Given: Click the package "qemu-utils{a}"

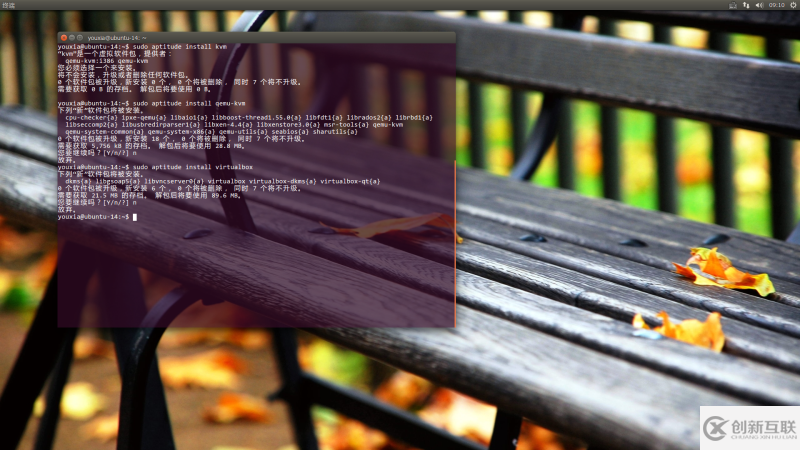Looking at the screenshot, I should [x=243, y=132].
